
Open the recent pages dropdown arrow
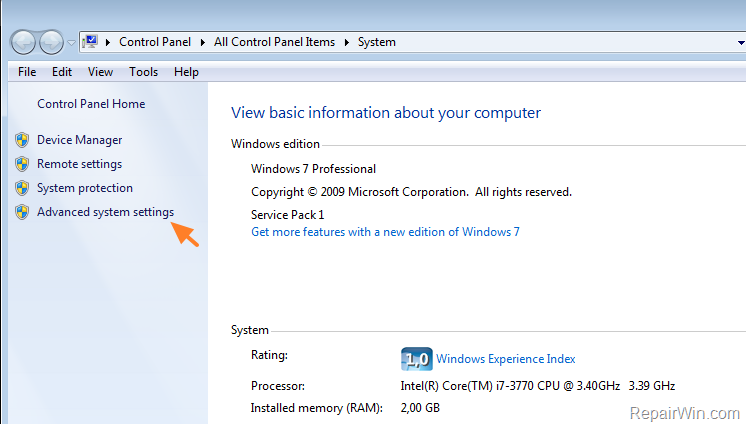coord(71,43)
